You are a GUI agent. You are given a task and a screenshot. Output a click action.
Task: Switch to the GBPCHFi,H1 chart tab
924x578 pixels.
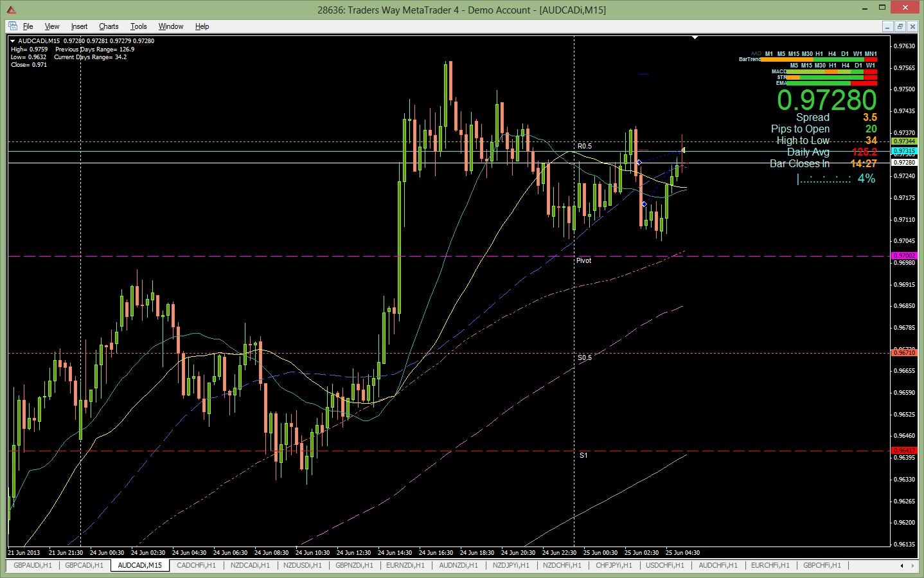(822, 566)
